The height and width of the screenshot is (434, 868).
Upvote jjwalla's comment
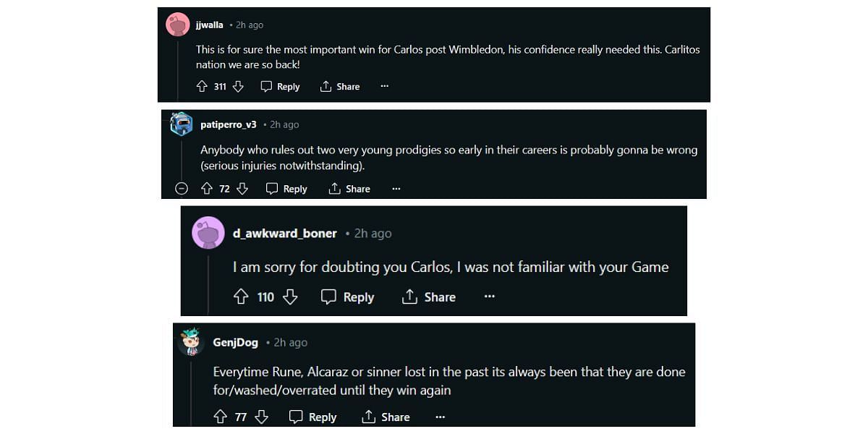click(x=202, y=87)
